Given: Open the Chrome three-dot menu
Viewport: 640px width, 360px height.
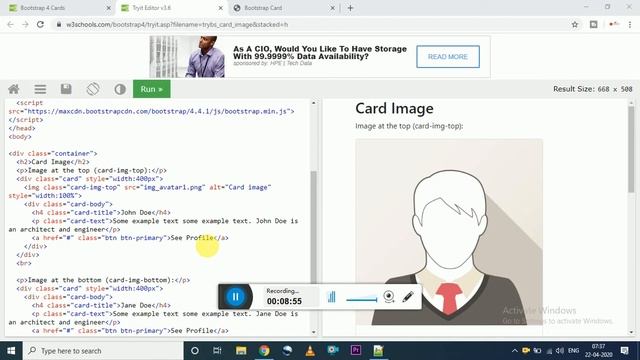Looking at the screenshot, I should (630, 24).
